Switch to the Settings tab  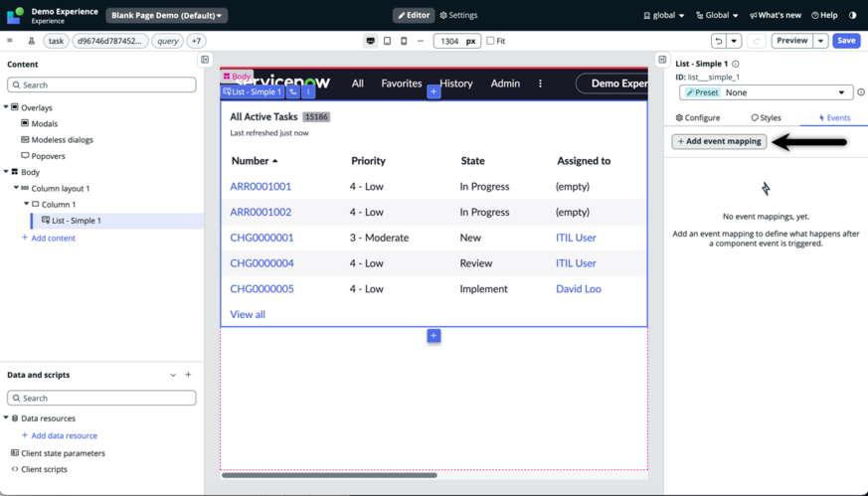coord(458,16)
